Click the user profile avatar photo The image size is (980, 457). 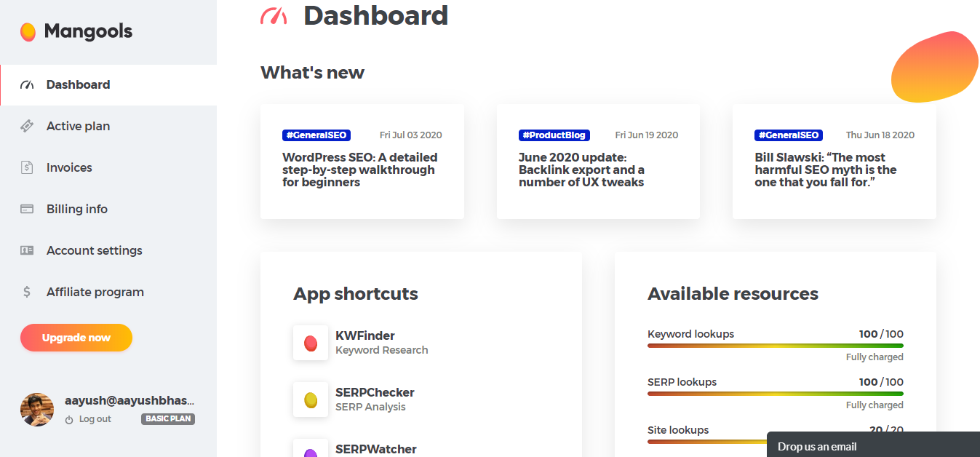pyautogui.click(x=36, y=410)
